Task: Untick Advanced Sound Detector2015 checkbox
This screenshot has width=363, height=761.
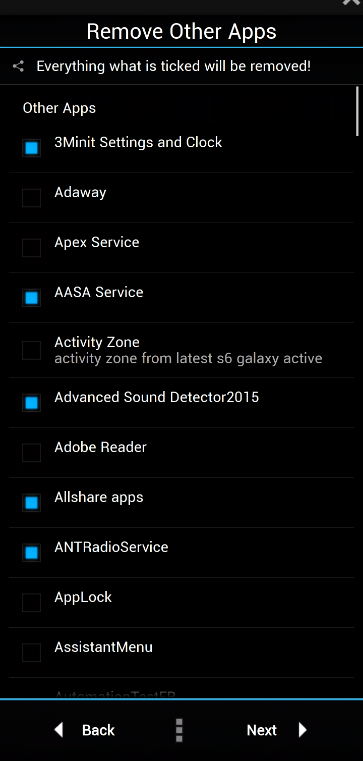Action: pos(32,403)
